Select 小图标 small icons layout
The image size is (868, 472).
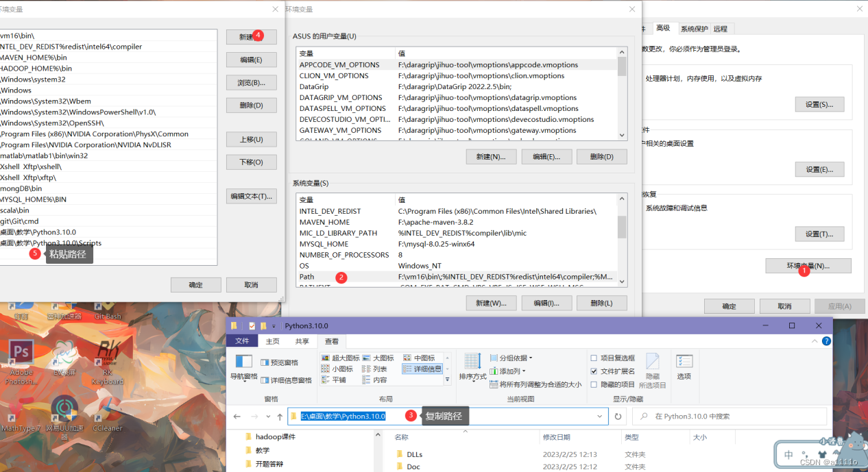(x=337, y=369)
